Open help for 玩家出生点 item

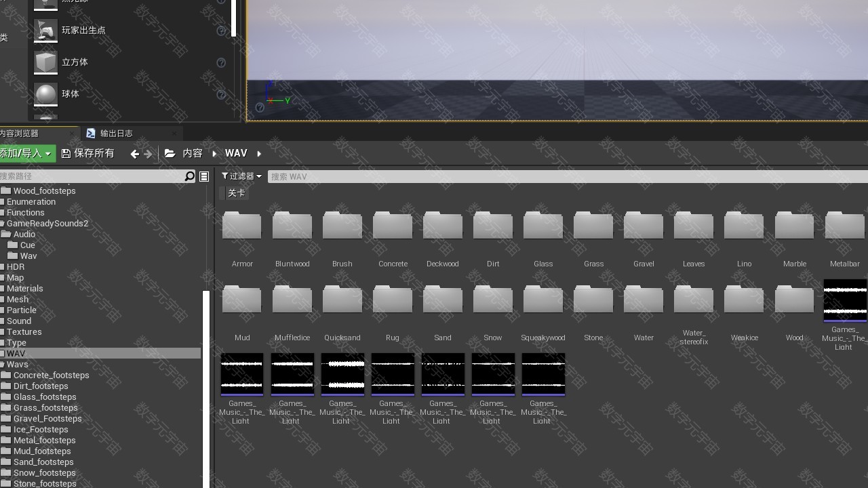click(221, 30)
